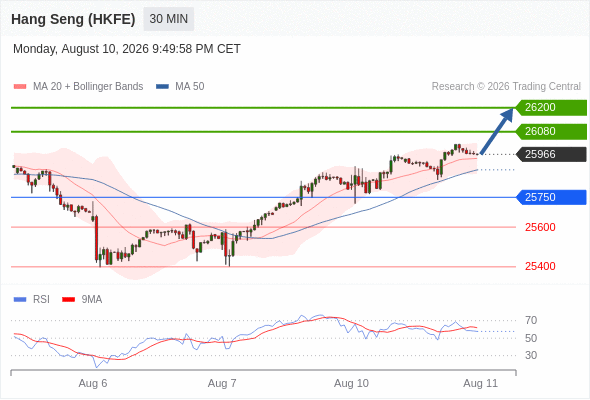
Task: Click the 25600 red support label
Action: tap(540, 227)
